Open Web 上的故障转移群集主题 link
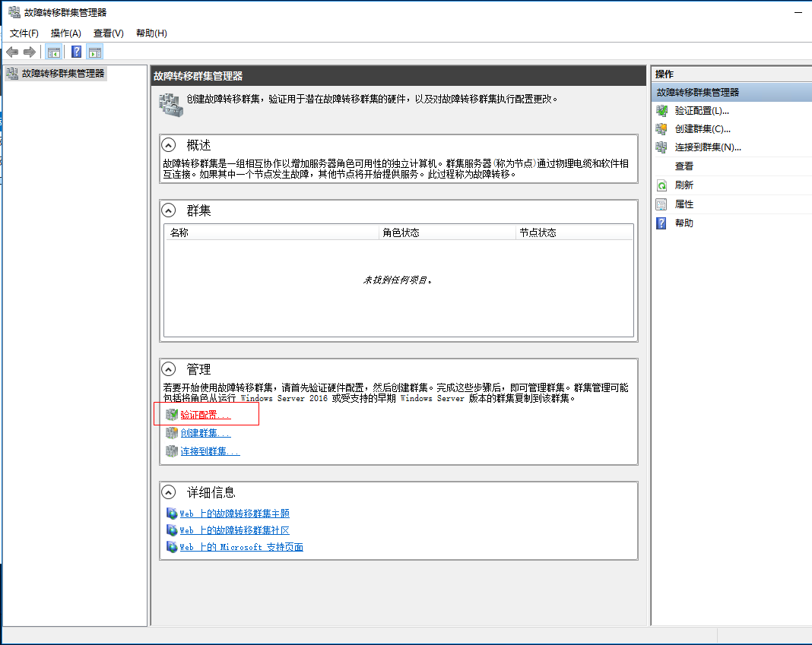Screen dimensions: 812x645 [x=235, y=514]
